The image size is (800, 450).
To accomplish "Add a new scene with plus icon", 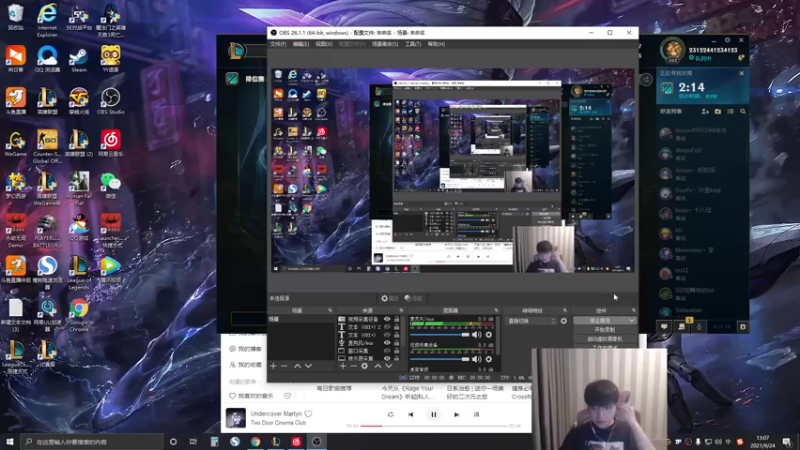I will tap(273, 366).
